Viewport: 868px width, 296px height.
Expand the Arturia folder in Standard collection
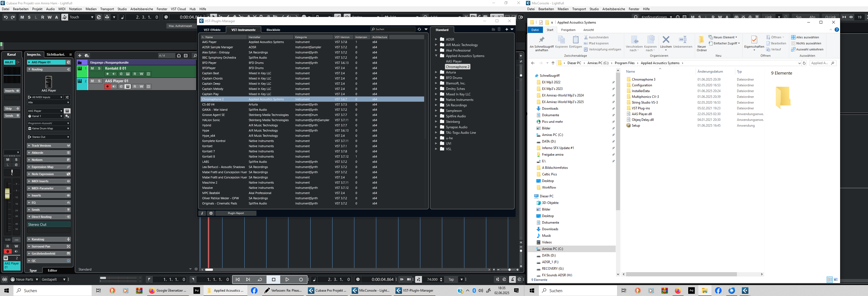click(436, 72)
